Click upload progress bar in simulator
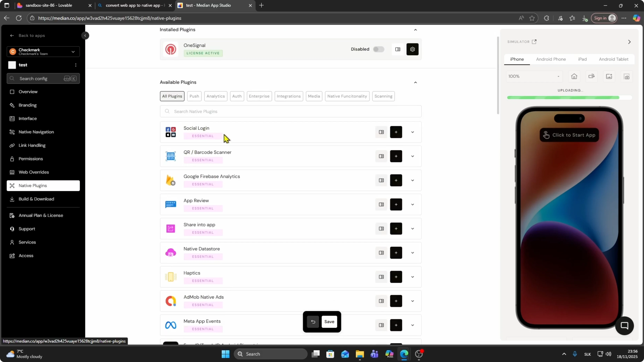This screenshot has height=362, width=644. coord(569,98)
